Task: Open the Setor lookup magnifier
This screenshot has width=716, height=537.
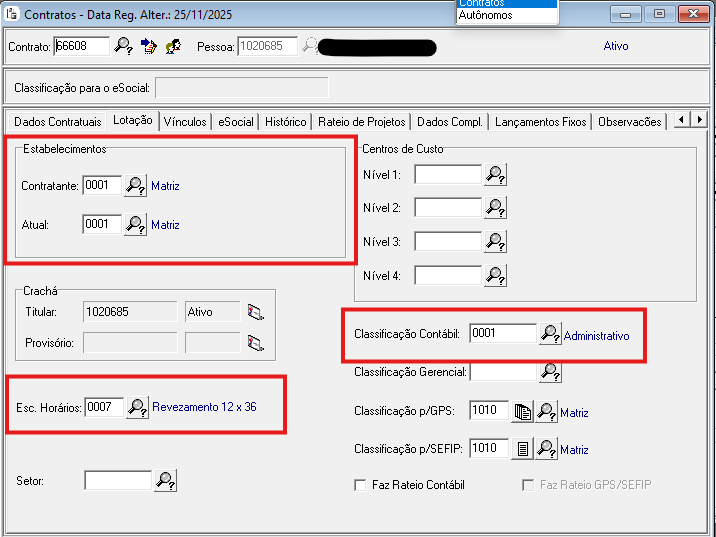Action: [166, 481]
